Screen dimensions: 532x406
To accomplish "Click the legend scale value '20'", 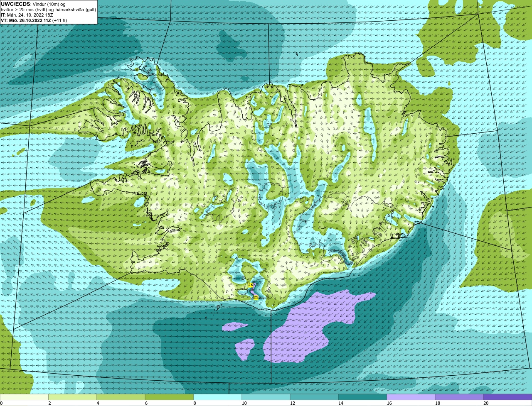I will coord(486,403).
